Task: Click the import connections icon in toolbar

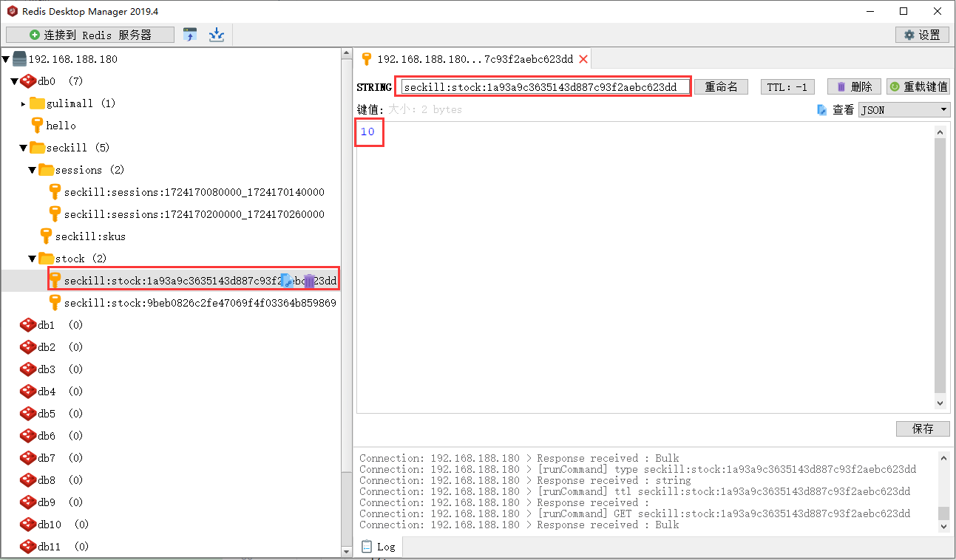Action: coord(191,35)
